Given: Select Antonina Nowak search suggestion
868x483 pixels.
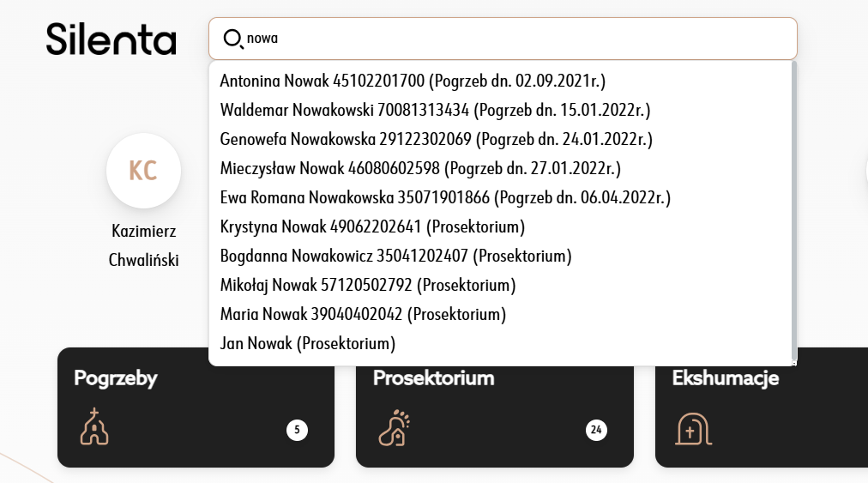Looking at the screenshot, I should [x=413, y=81].
